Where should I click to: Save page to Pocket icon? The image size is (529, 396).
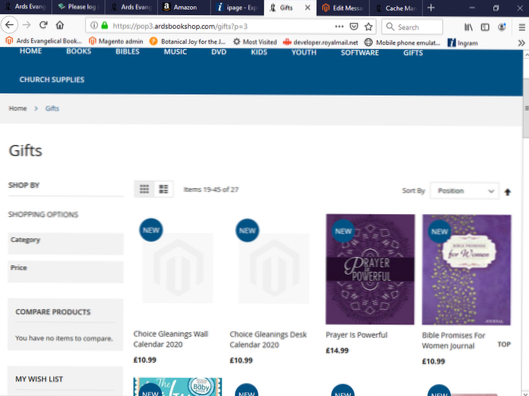[x=354, y=26]
